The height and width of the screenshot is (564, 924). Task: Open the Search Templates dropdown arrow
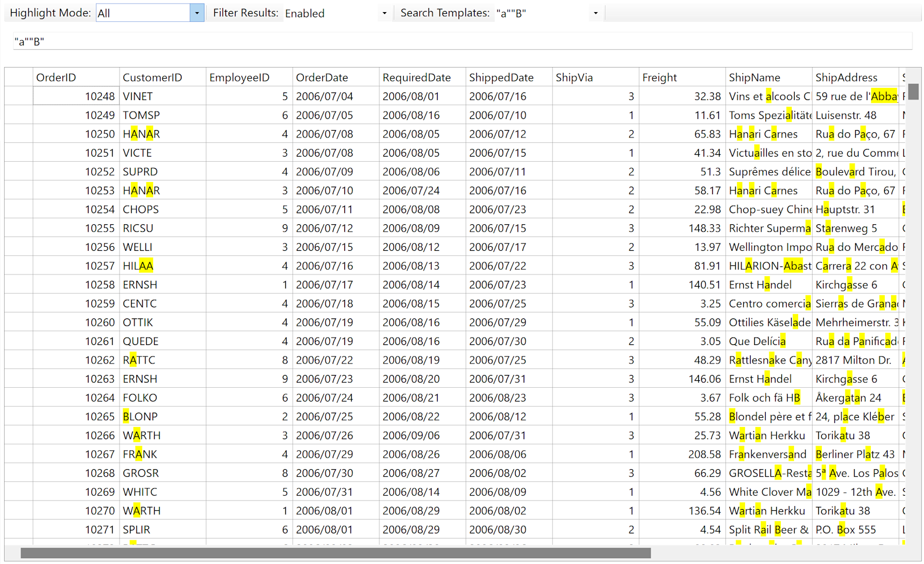(596, 13)
